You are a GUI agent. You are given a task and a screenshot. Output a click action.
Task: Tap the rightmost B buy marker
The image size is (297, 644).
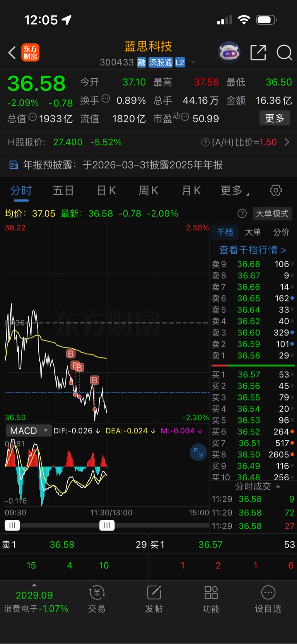95,380
